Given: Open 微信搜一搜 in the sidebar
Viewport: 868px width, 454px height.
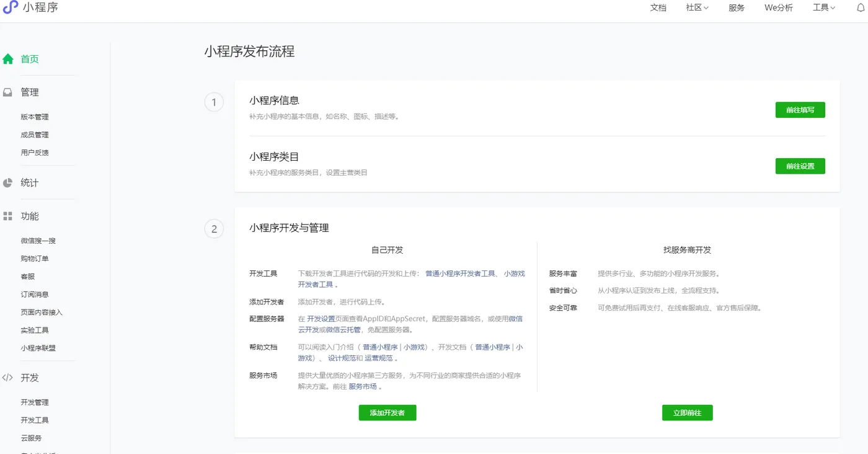Looking at the screenshot, I should coord(38,241).
